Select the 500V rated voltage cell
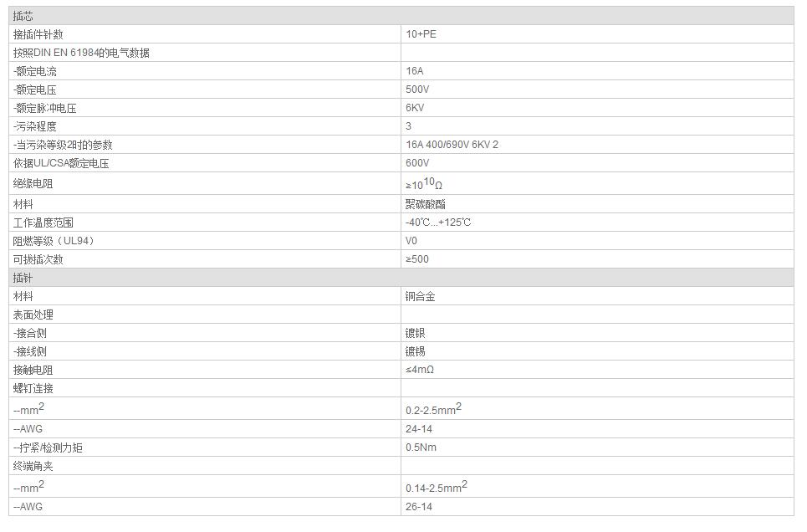Screen dimensions: 807x532 click(598, 90)
